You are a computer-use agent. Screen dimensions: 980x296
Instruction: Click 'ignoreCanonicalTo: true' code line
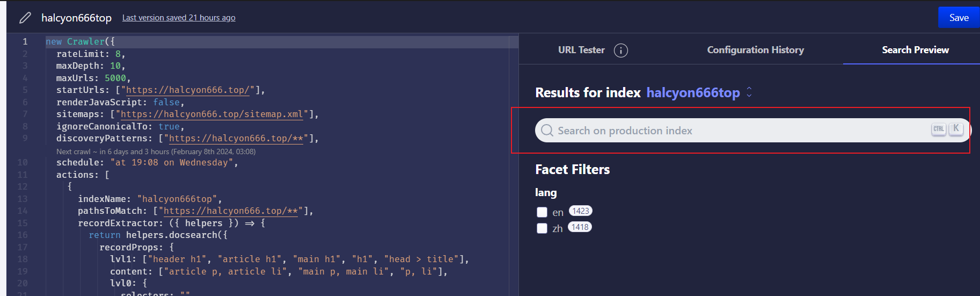click(x=120, y=127)
